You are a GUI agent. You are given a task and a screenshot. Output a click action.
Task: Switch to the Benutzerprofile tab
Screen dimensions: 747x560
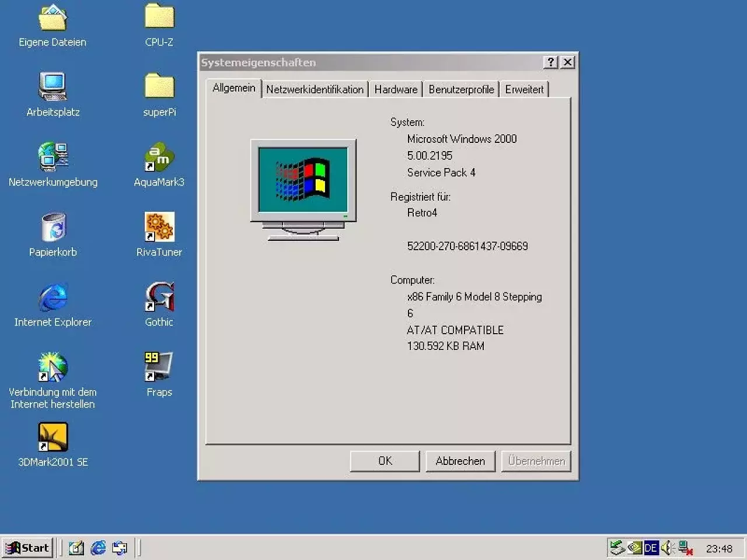click(x=461, y=89)
